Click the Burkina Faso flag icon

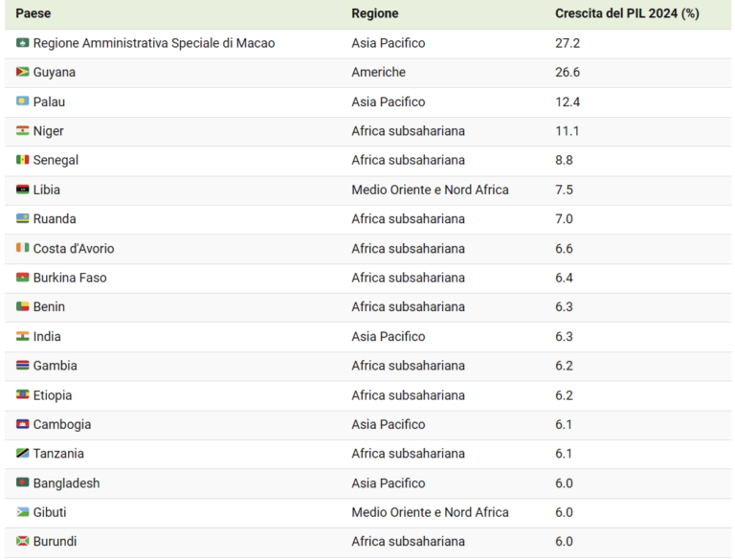[x=22, y=278]
